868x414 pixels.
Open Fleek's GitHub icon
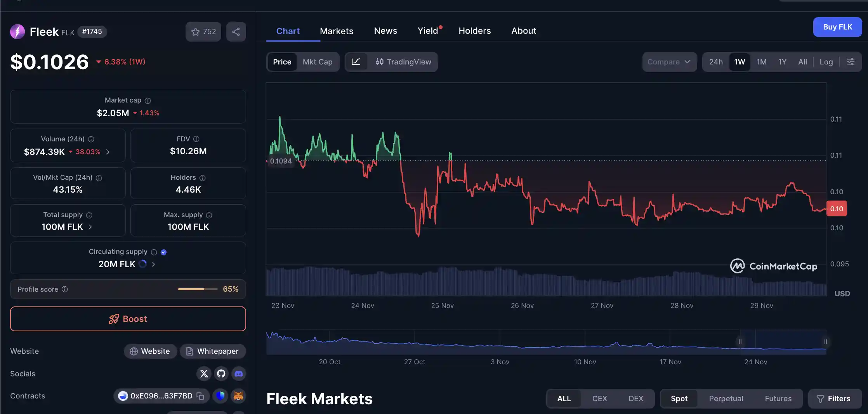pos(221,374)
